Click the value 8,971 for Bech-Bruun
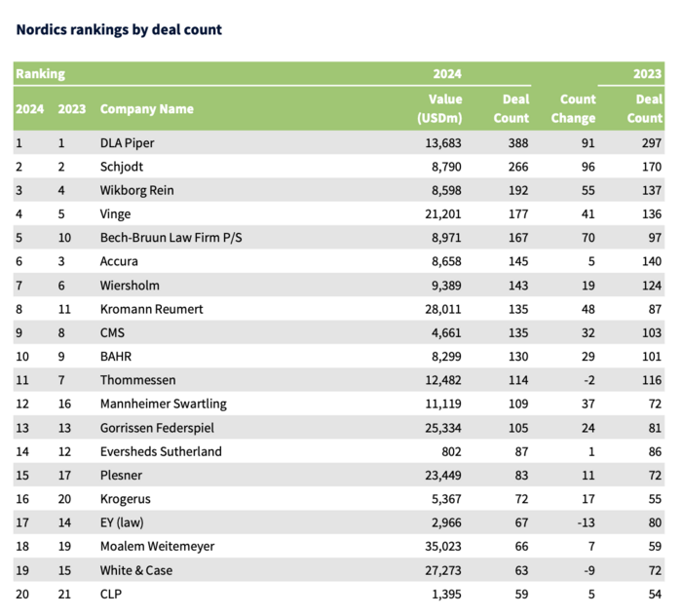Viewport: 682px width, 616px height. tap(446, 238)
